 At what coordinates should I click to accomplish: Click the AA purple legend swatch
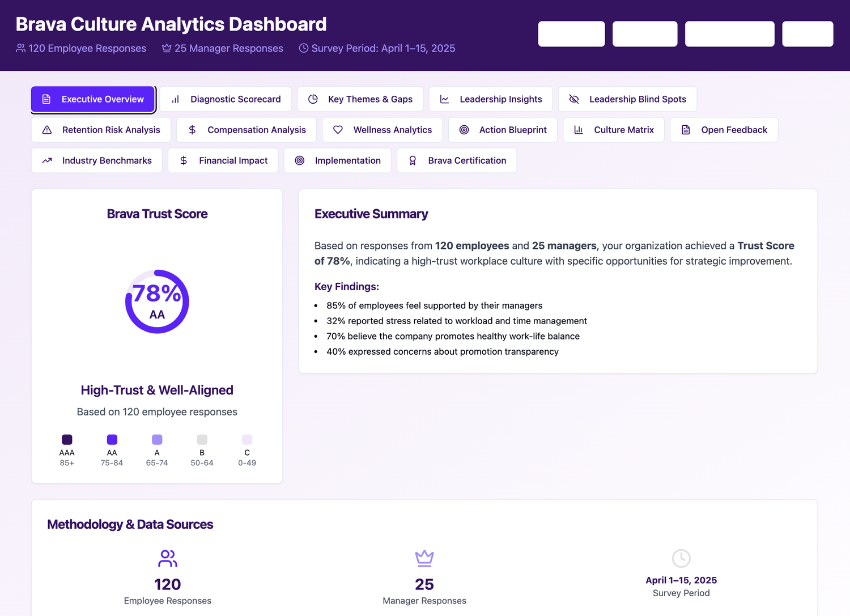[x=112, y=440]
